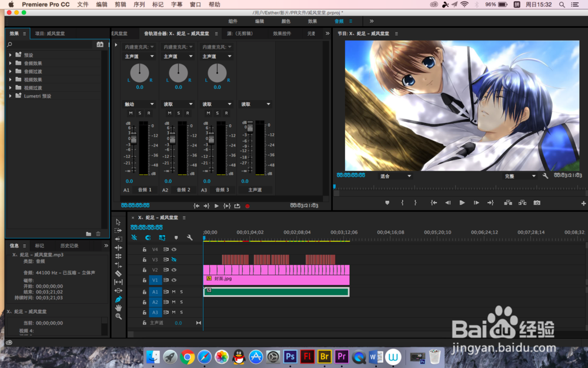Select the Selection arrow tool
Viewport: 588px width, 368px height.
coord(119,222)
